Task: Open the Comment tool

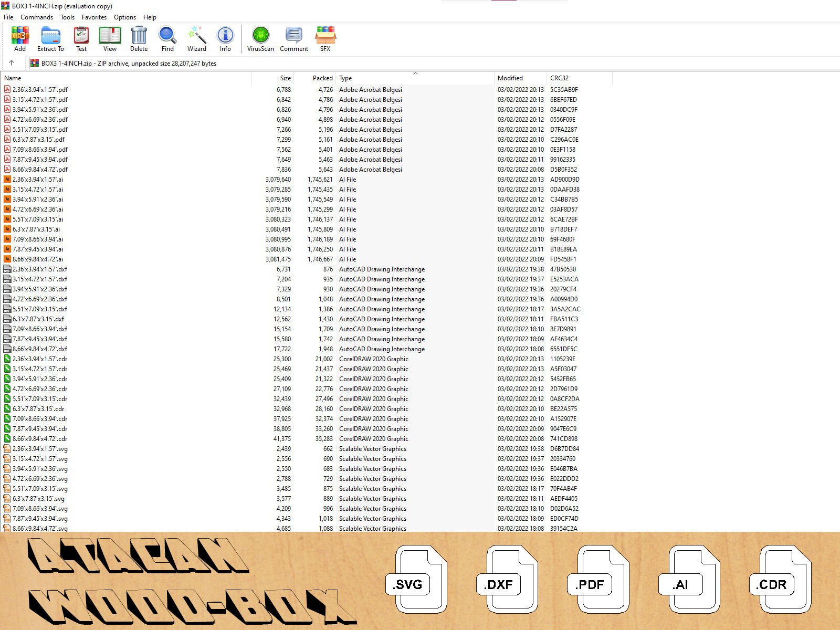Action: pos(294,39)
